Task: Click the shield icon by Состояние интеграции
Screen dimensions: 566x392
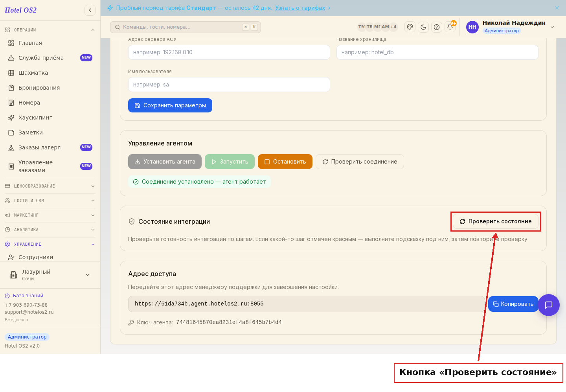Action: click(x=132, y=221)
